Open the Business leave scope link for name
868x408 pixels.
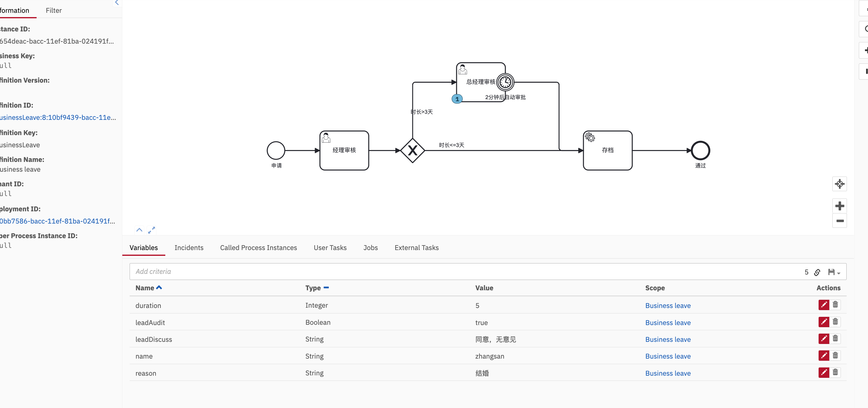pos(668,356)
